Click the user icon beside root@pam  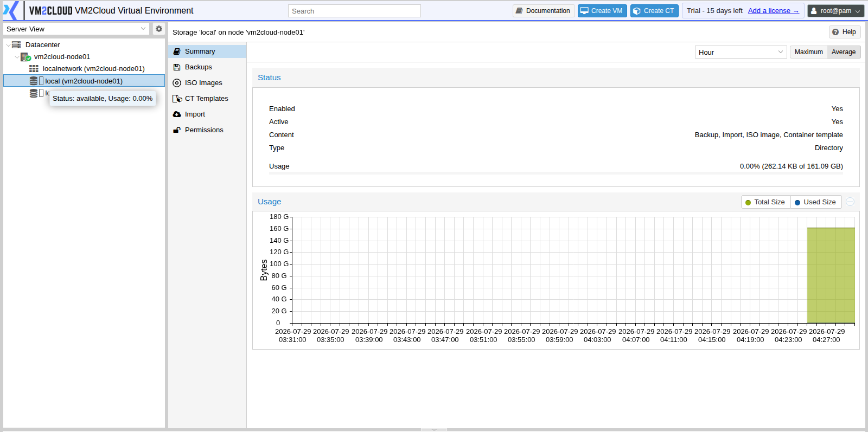tap(814, 11)
